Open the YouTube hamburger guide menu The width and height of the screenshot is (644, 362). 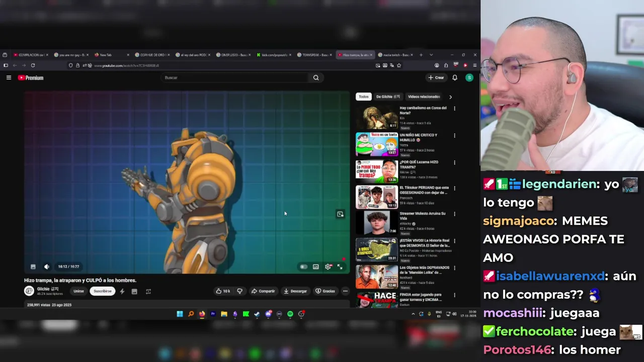(x=9, y=77)
